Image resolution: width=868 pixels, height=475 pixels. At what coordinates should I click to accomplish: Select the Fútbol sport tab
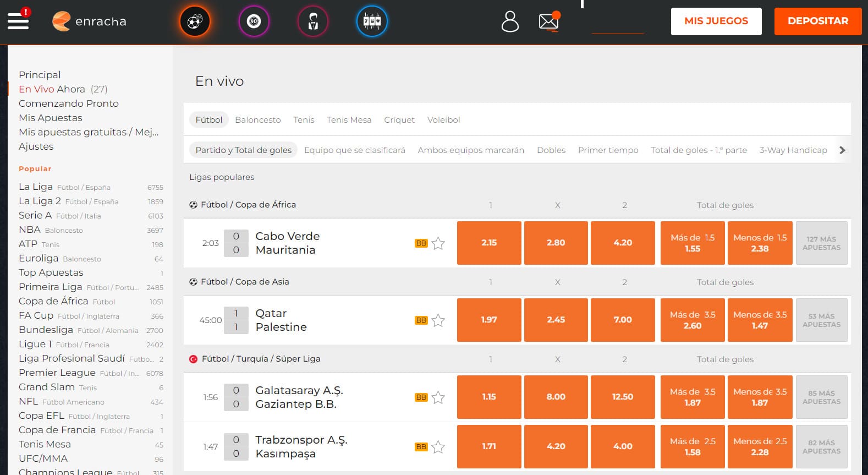pyautogui.click(x=209, y=120)
